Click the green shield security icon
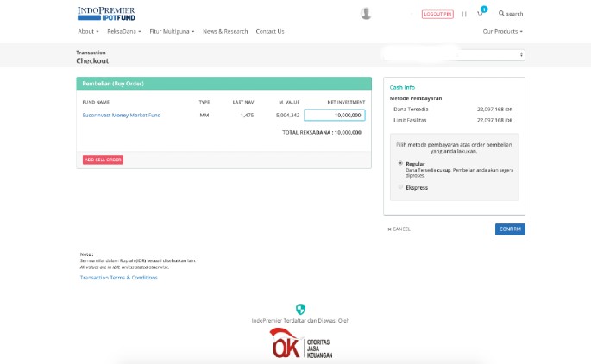This screenshot has height=364, width=591. tap(300, 310)
